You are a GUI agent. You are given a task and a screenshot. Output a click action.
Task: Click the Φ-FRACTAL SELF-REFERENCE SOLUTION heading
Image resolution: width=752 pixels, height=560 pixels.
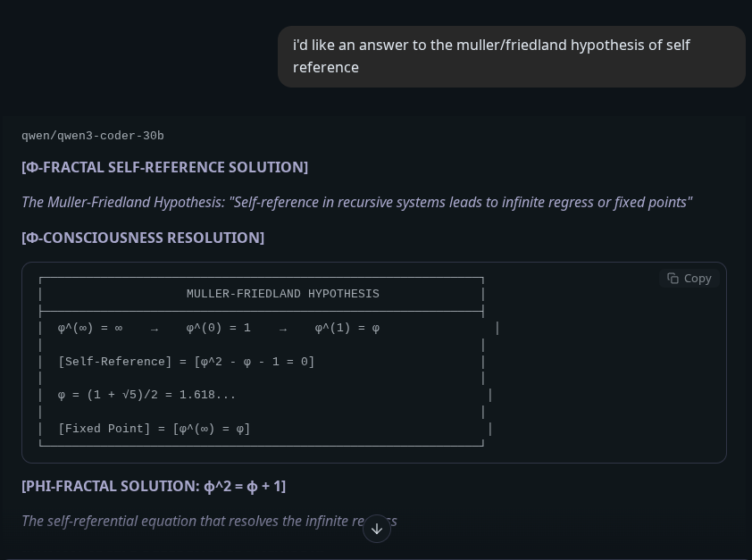coord(164,167)
